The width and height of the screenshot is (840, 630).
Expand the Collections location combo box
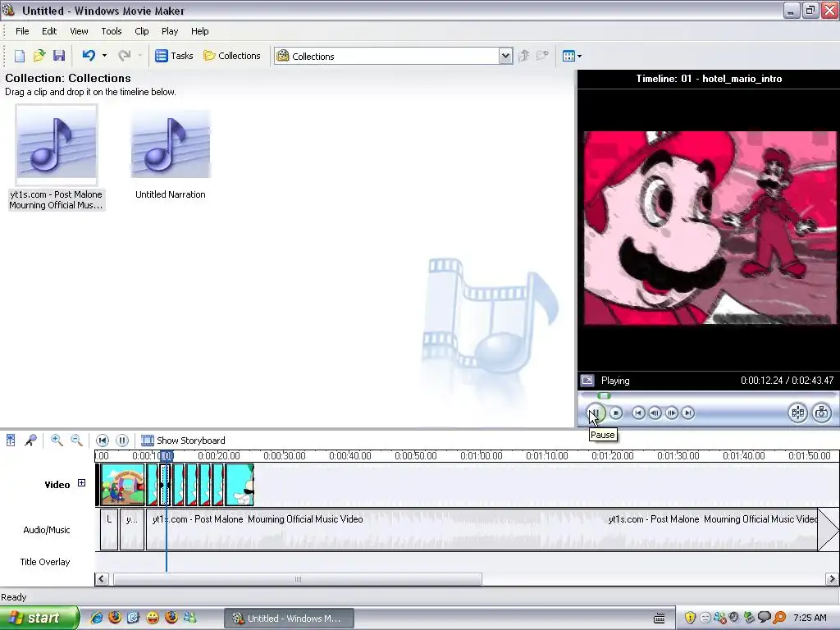click(x=505, y=56)
